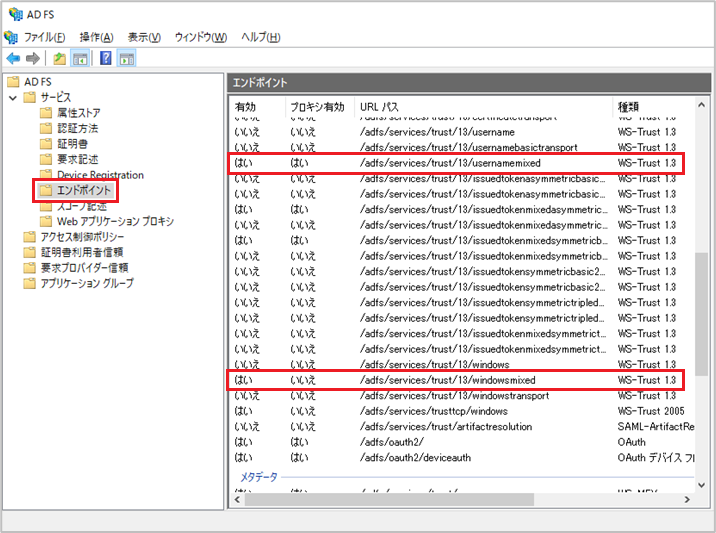Open the ヘルプ(H) menu
This screenshot has height=533, width=716.
(260, 37)
